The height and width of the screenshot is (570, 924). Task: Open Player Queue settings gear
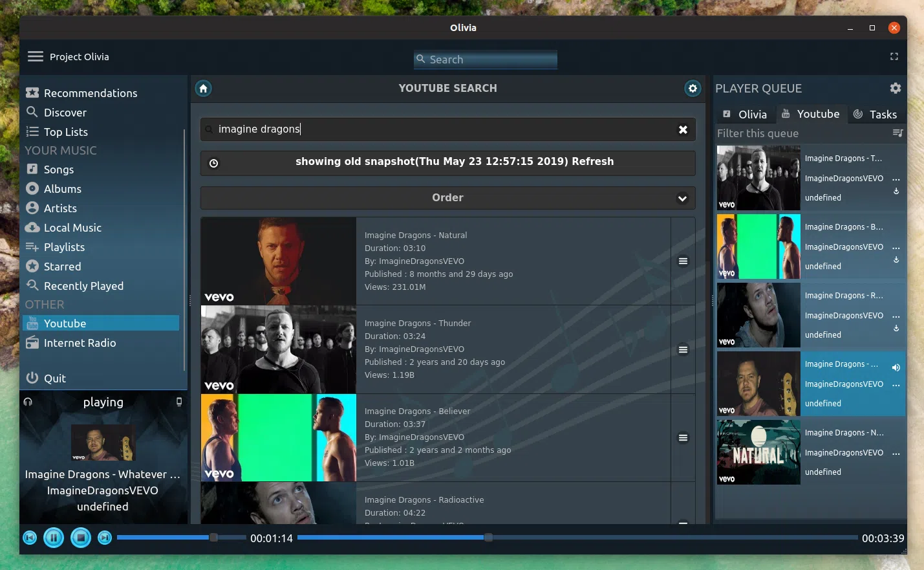pos(896,88)
